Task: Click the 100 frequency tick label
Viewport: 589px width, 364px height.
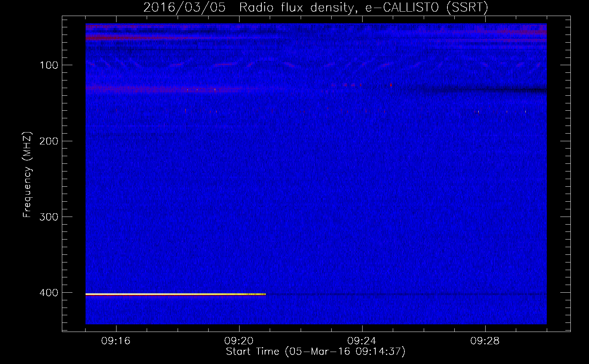Action: (49, 65)
